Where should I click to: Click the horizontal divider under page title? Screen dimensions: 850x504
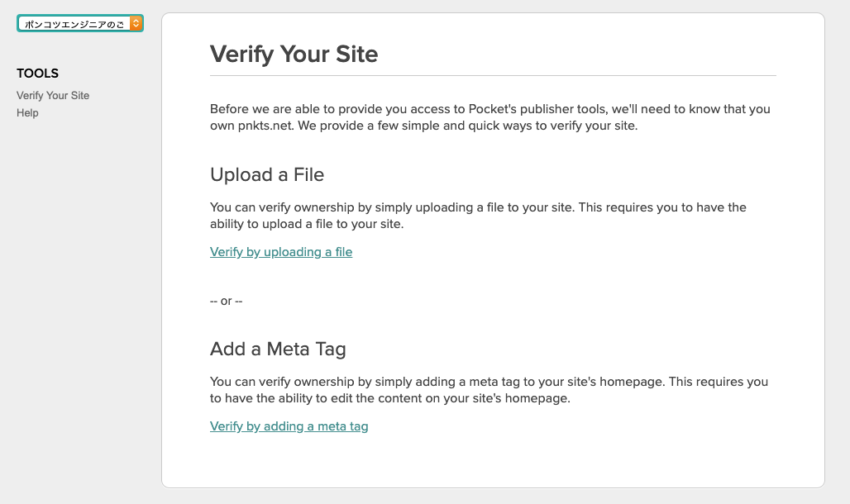493,75
